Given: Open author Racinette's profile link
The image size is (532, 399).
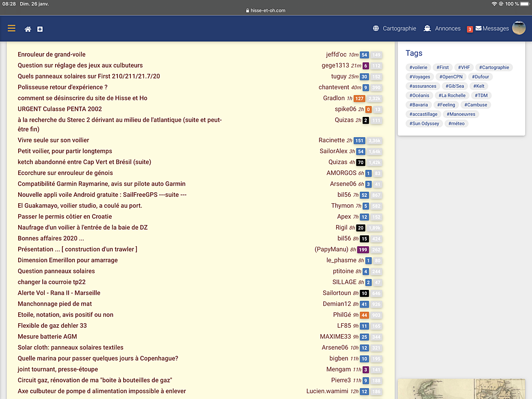Looking at the screenshot, I should [x=331, y=140].
